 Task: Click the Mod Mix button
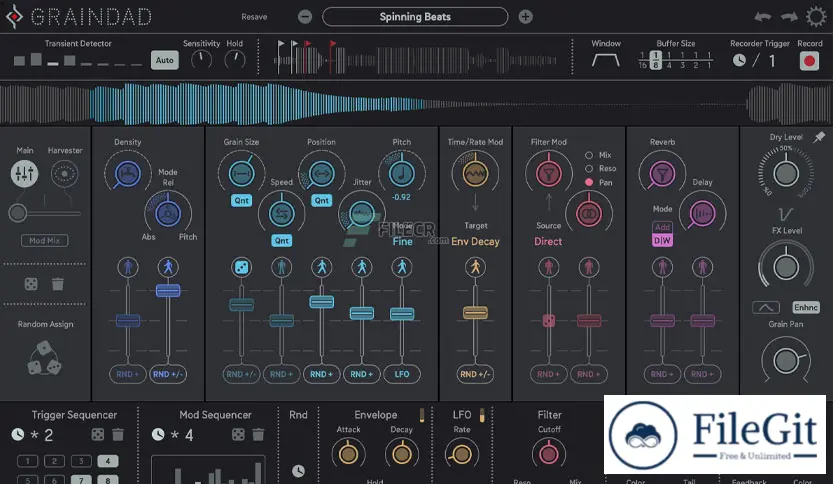pos(44,240)
